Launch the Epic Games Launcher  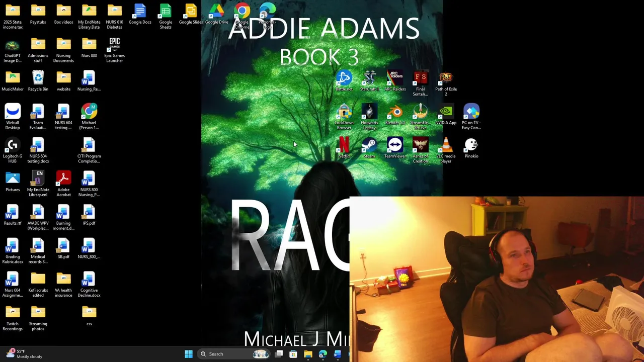114,50
